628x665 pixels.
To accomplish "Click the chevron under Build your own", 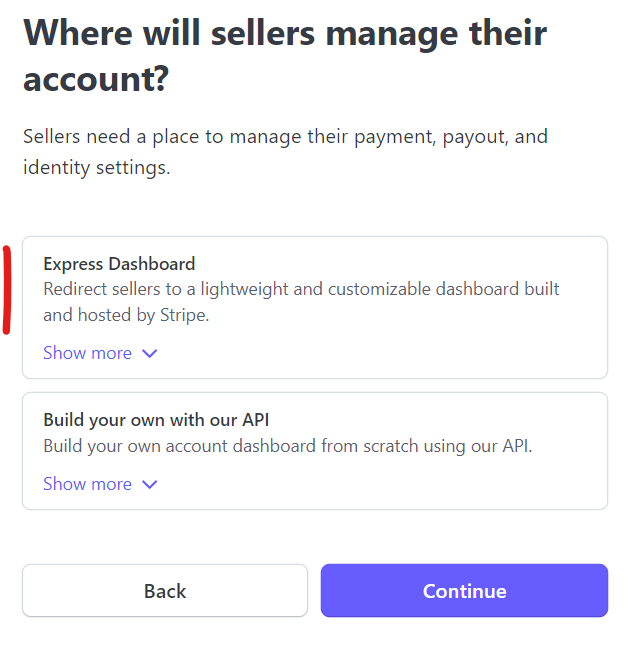I will tap(150, 484).
